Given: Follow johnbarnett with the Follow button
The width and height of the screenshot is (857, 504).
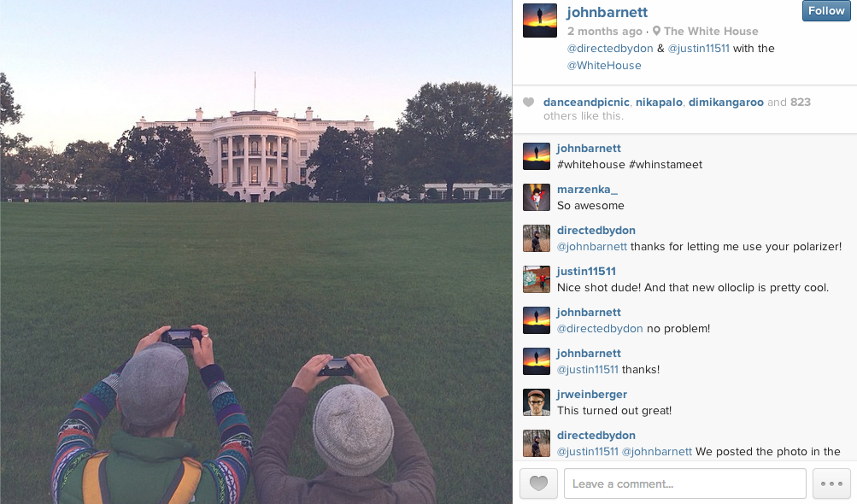Looking at the screenshot, I should (826, 11).
